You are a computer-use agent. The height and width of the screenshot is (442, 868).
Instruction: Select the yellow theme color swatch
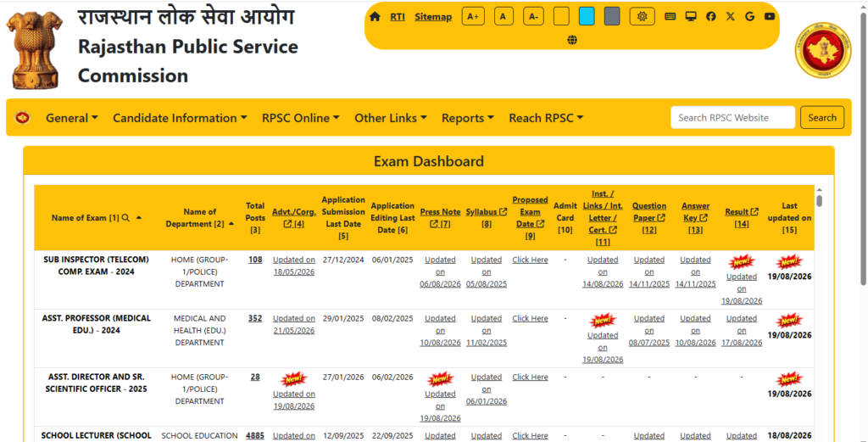pos(561,17)
